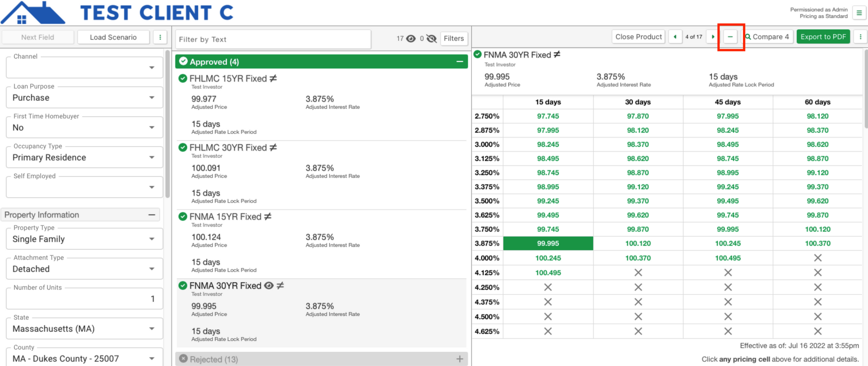Click the 30 days column header
Viewport: 868px width, 366px height.
638,102
